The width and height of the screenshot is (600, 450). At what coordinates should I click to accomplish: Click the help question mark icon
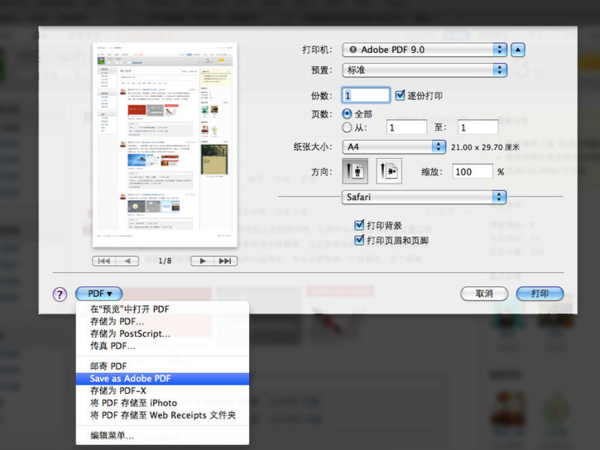(x=60, y=294)
